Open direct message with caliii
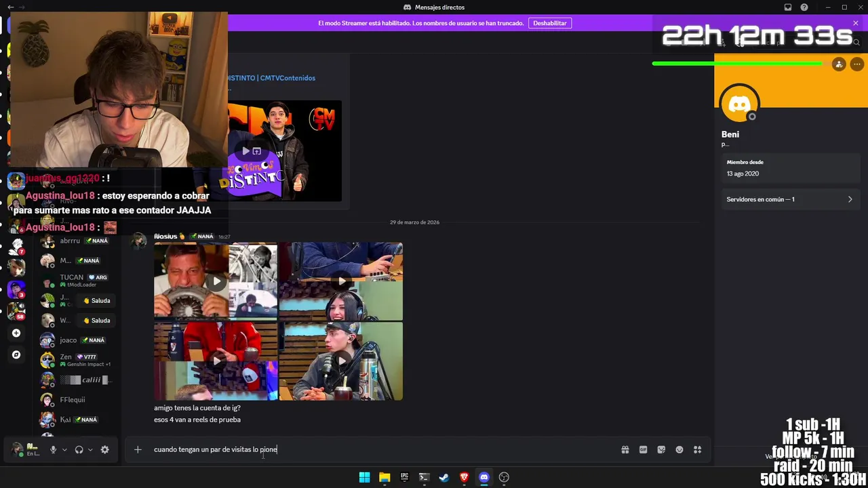The height and width of the screenshot is (488, 868). point(77,380)
